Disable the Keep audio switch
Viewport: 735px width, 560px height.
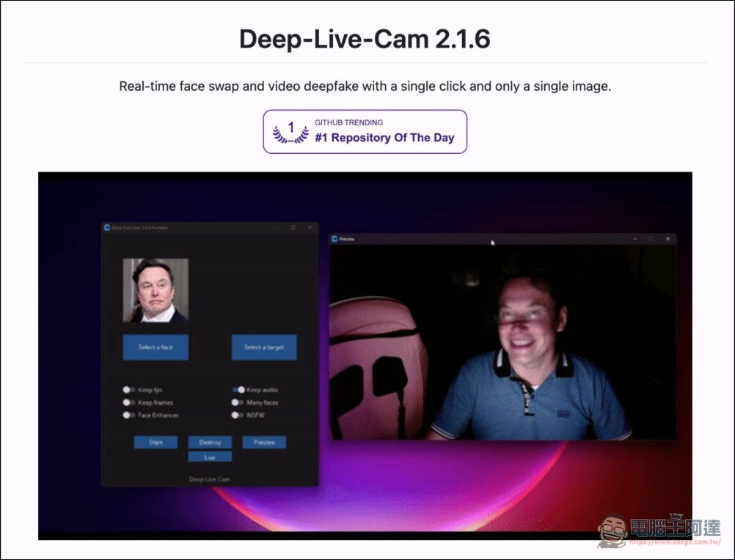(238, 389)
